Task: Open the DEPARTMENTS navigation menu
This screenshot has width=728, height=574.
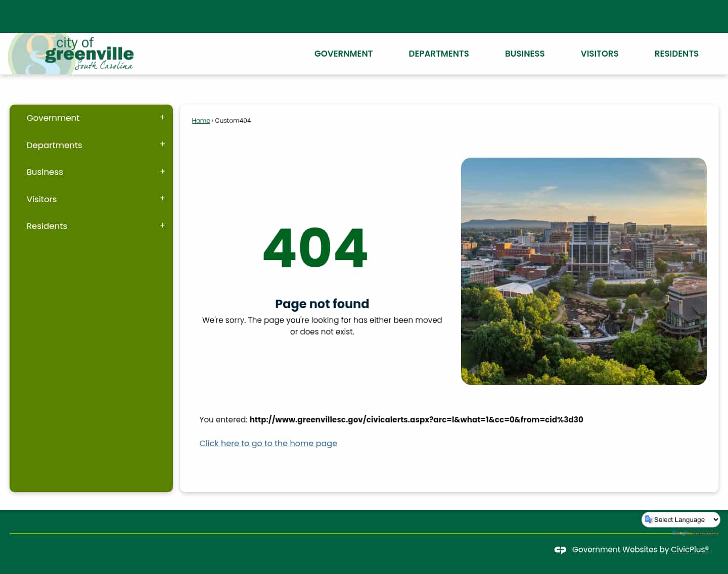Action: pyautogui.click(x=438, y=54)
